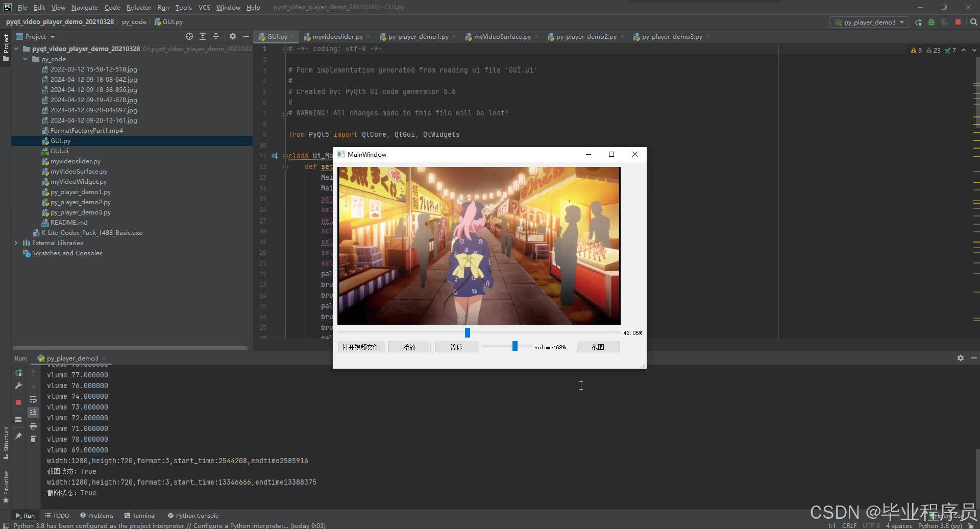Open Project panel settings gear
Screen dimensions: 980x529
233,36
